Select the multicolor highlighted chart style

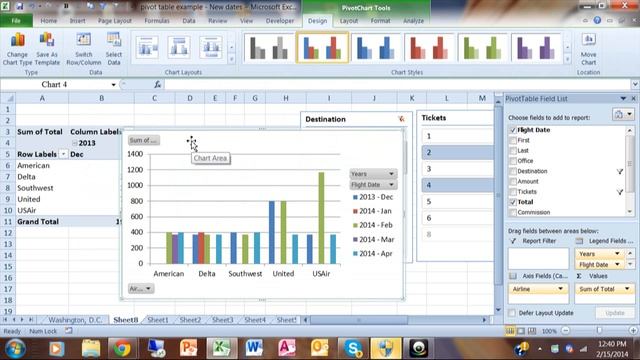pos(322,48)
